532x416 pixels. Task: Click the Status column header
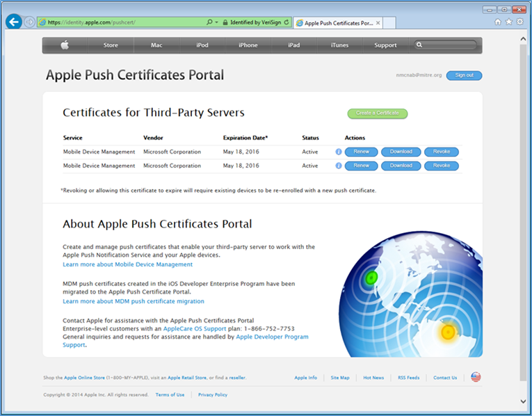tap(310, 138)
